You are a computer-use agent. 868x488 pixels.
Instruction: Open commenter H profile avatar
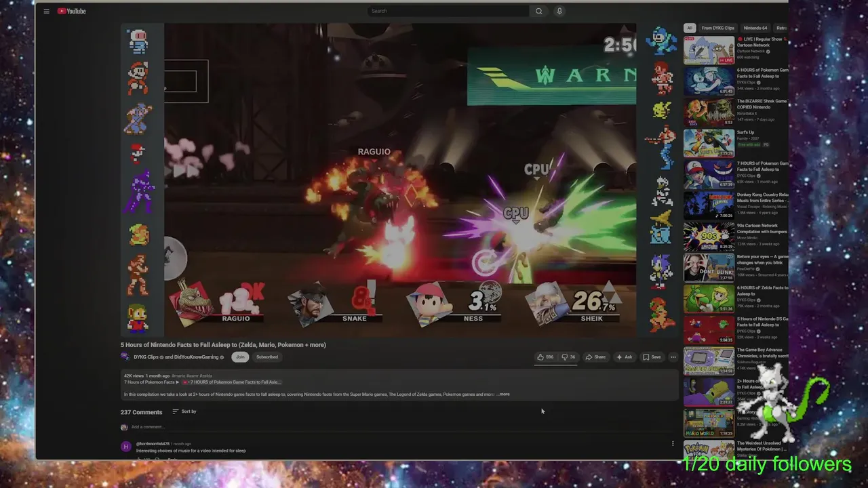coord(125,447)
